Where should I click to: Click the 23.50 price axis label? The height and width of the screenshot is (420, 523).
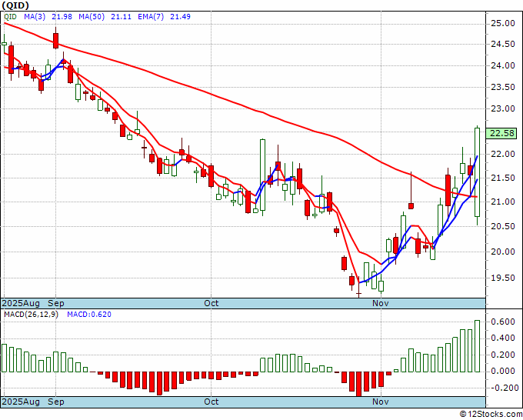pos(503,87)
